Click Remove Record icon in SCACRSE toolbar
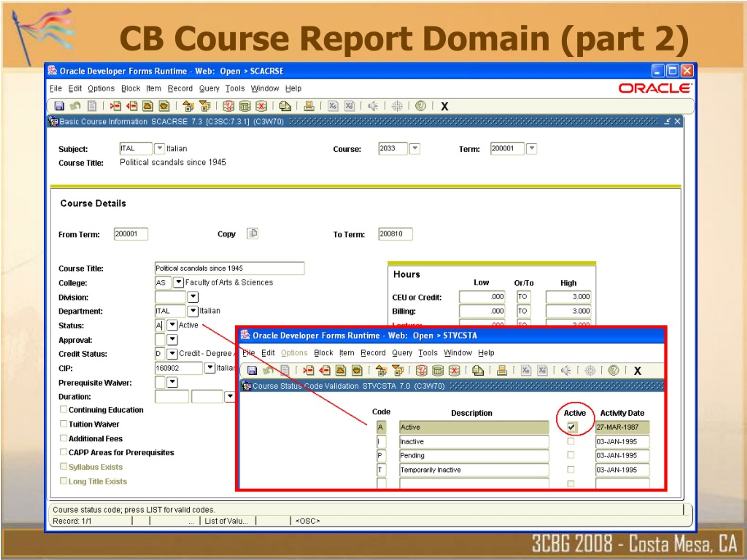 coord(132,106)
